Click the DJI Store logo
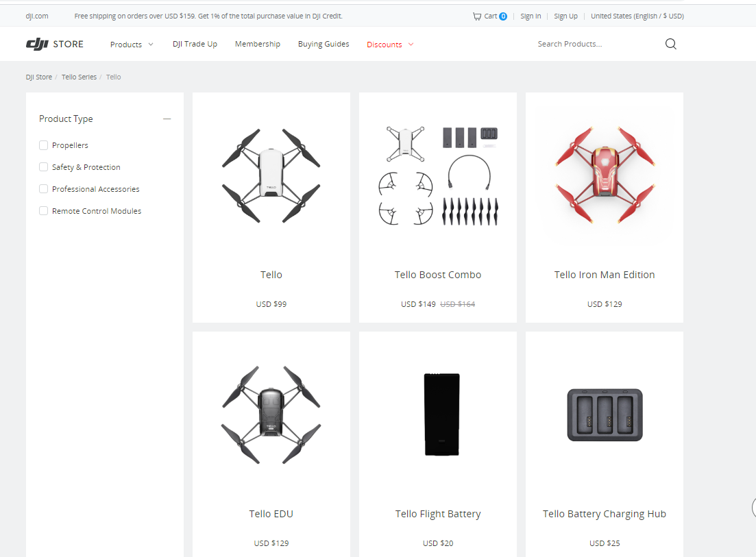The width and height of the screenshot is (756, 557). coord(54,43)
